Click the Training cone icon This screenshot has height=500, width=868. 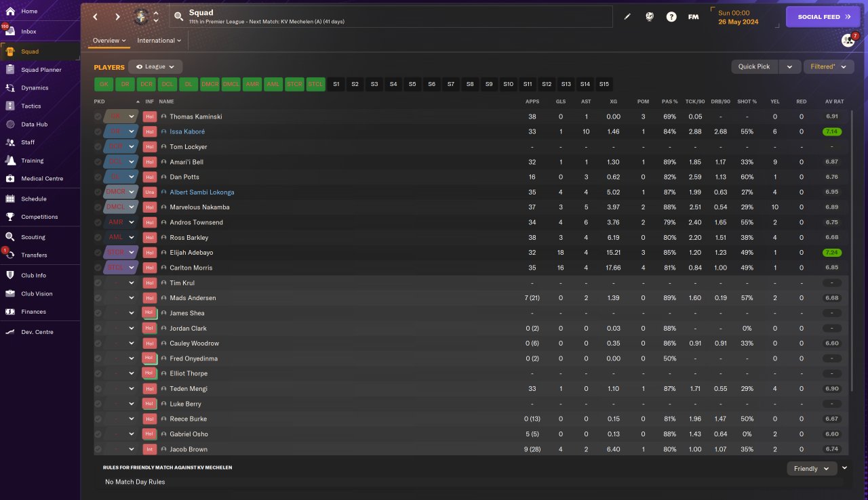[10, 161]
